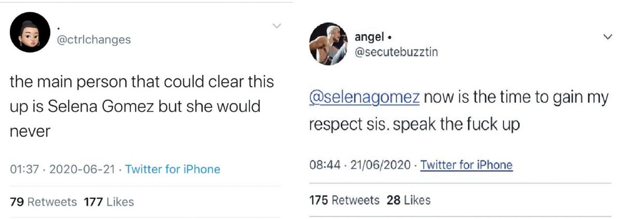Open the 28 Likes list
This screenshot has height=219, width=644.
pyautogui.click(x=408, y=200)
